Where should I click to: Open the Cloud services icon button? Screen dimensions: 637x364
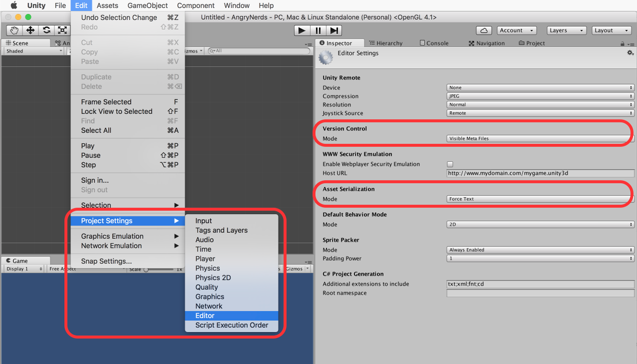pos(484,30)
